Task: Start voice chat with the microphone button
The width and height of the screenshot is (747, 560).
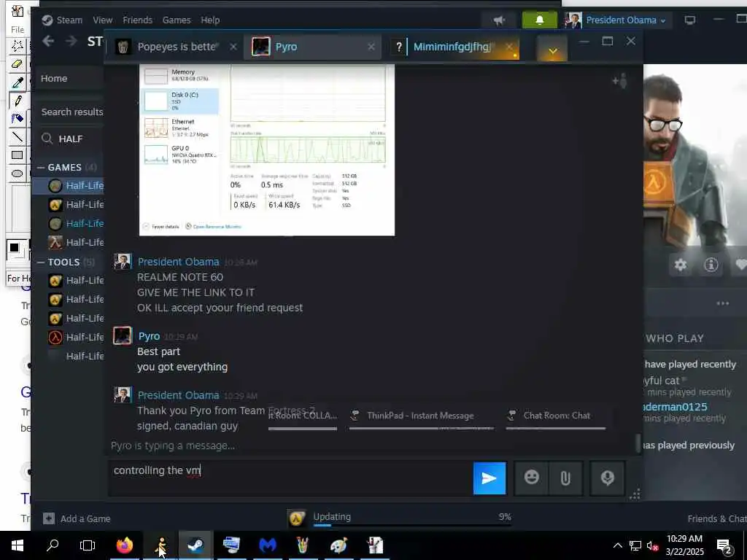Action: [x=608, y=478]
